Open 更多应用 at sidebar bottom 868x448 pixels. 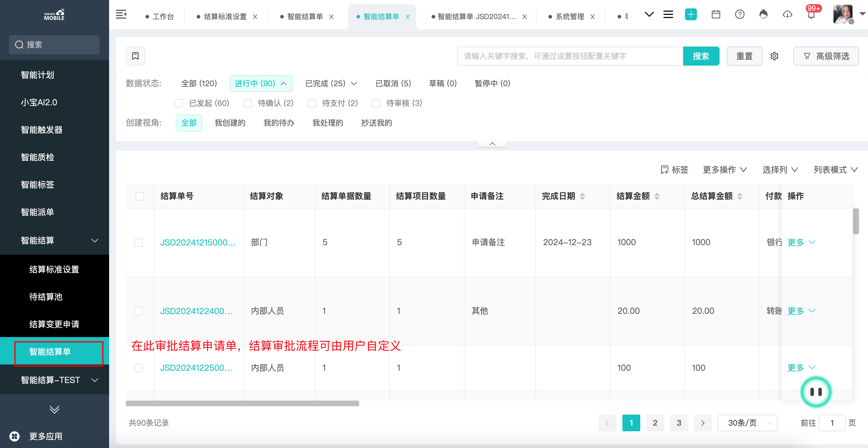coord(36,436)
